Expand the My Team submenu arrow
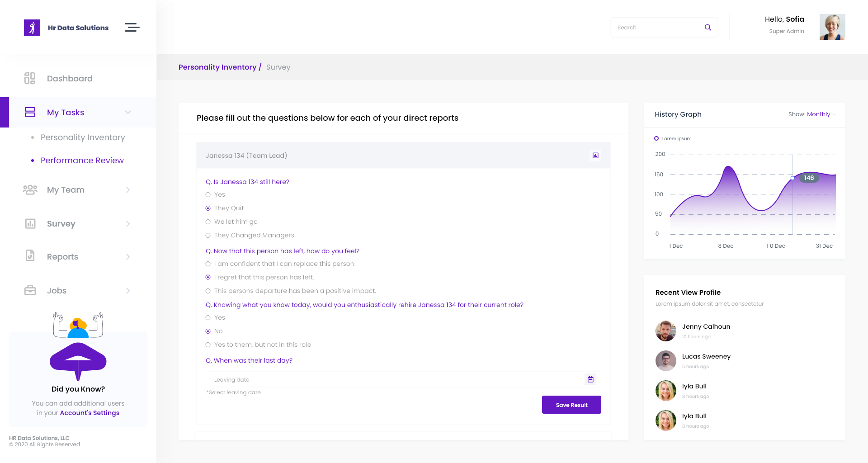This screenshot has width=868, height=463. (x=128, y=190)
